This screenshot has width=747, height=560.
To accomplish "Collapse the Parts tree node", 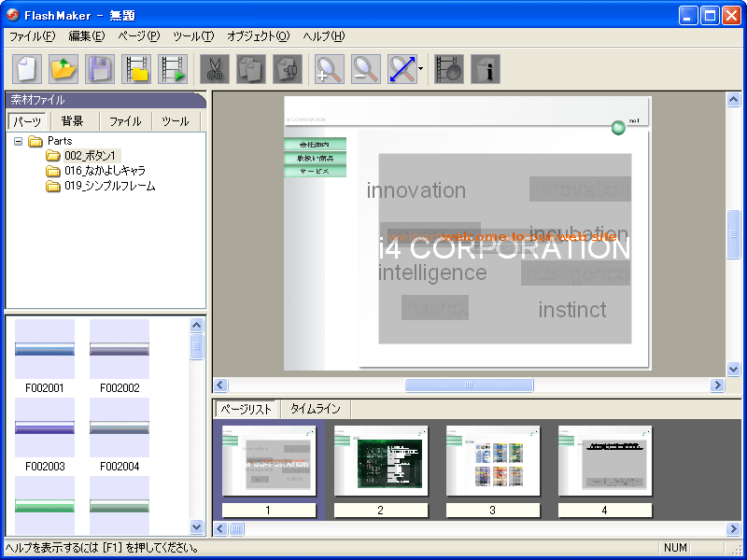I will (18, 141).
